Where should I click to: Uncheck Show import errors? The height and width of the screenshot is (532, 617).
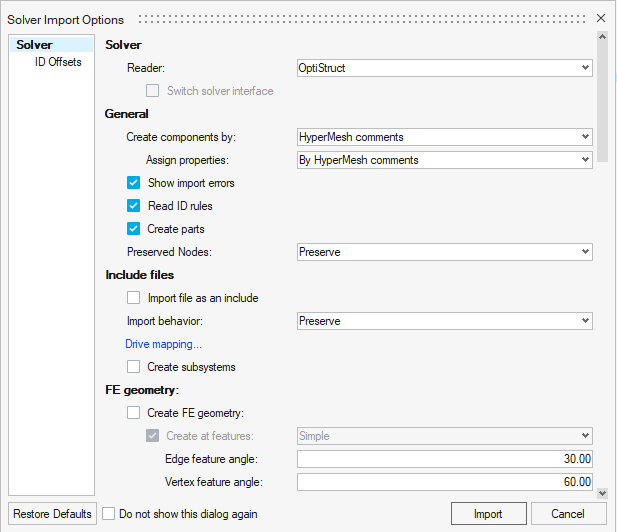coord(134,183)
